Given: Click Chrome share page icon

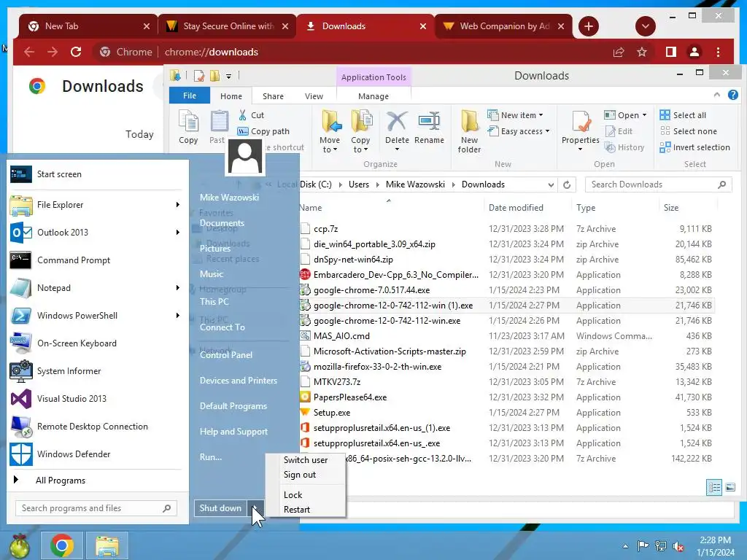Looking at the screenshot, I should coord(619,52).
